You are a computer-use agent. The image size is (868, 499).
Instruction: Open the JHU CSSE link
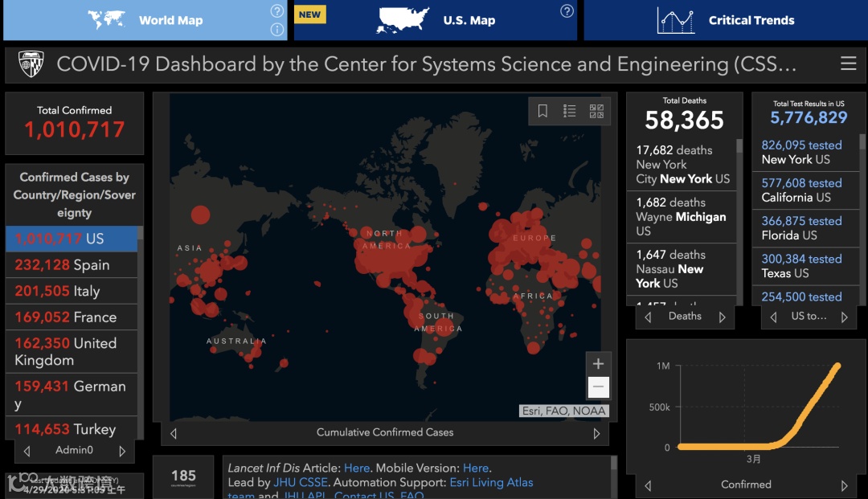point(301,482)
